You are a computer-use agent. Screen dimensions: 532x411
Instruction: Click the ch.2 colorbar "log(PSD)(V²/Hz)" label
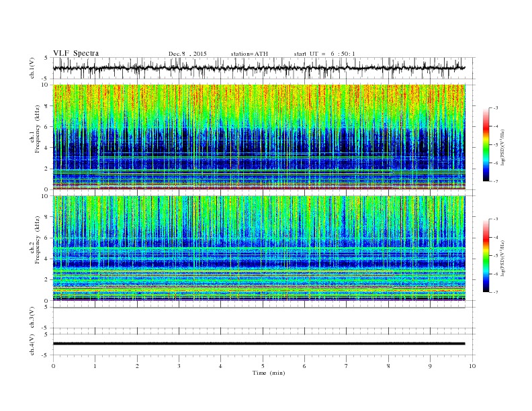pyautogui.click(x=502, y=258)
